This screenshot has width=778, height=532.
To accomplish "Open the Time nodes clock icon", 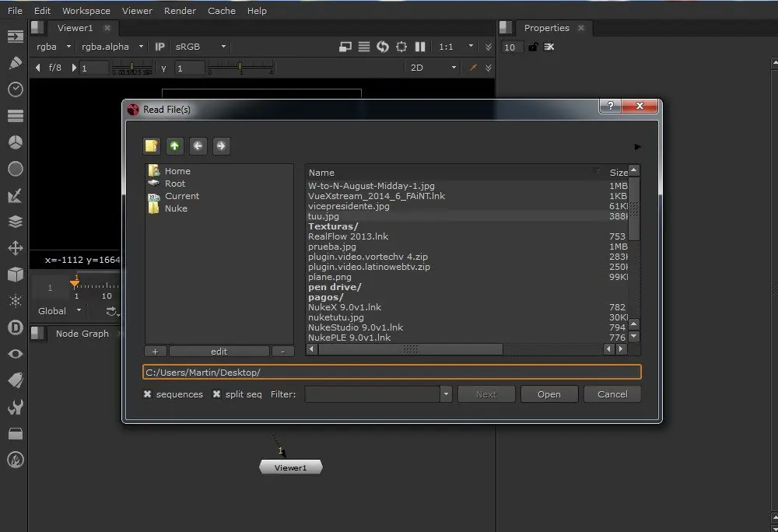I will pyautogui.click(x=16, y=89).
